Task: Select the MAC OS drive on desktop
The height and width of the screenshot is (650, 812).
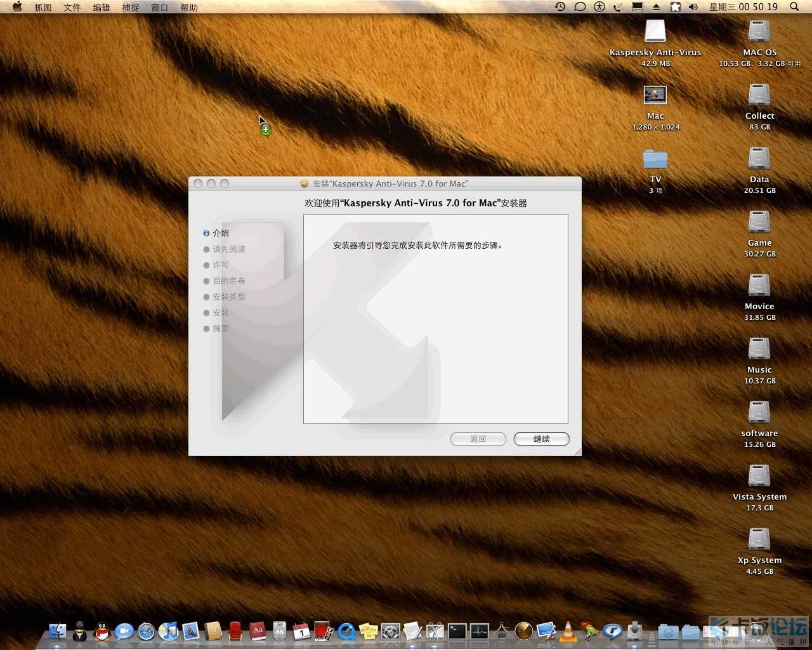Action: click(759, 31)
